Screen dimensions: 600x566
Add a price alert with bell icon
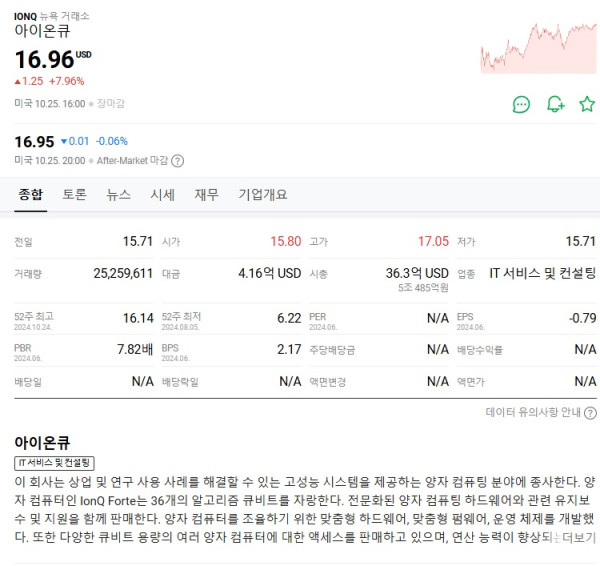click(555, 104)
